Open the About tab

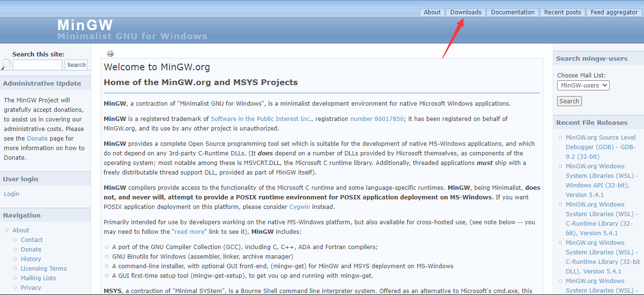tap(432, 12)
